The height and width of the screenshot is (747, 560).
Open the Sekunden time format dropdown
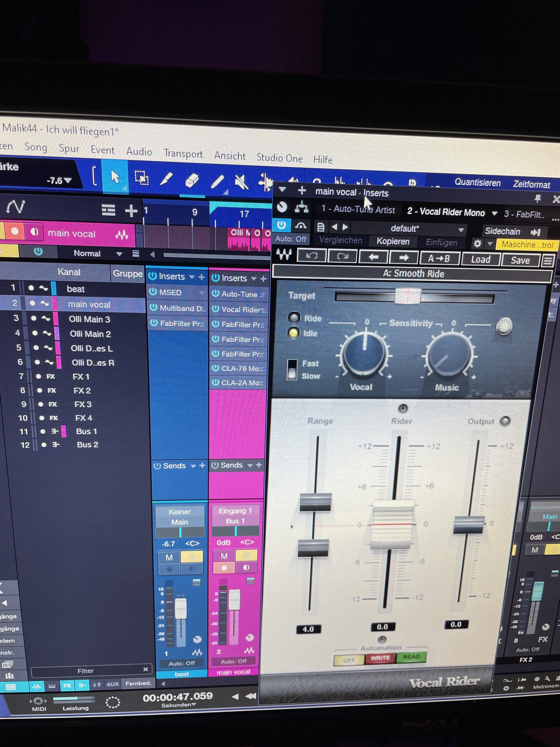178,705
